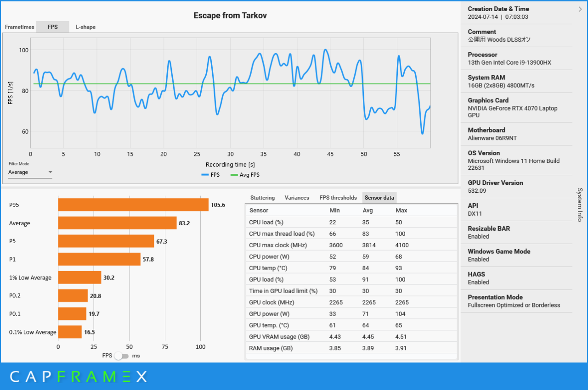Click the Creation Date & Time entry

pos(516,13)
